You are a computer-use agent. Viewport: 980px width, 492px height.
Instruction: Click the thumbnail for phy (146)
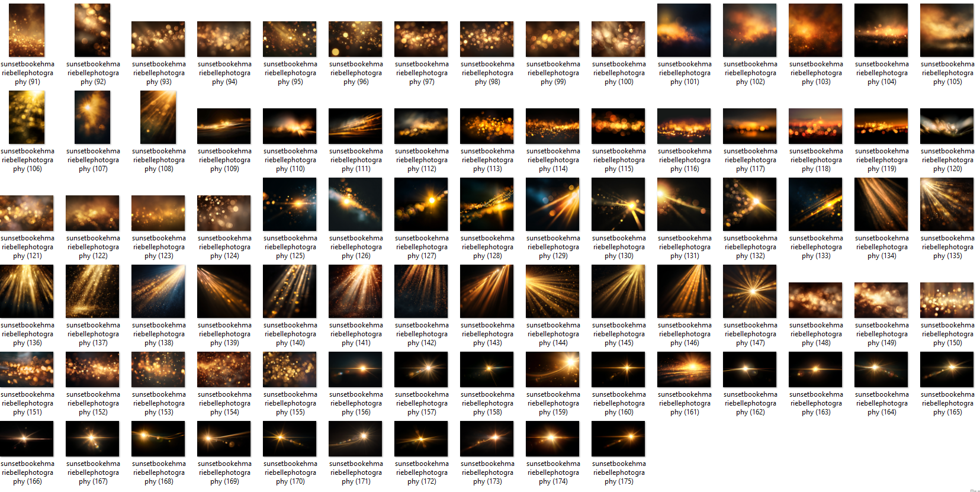pos(684,291)
